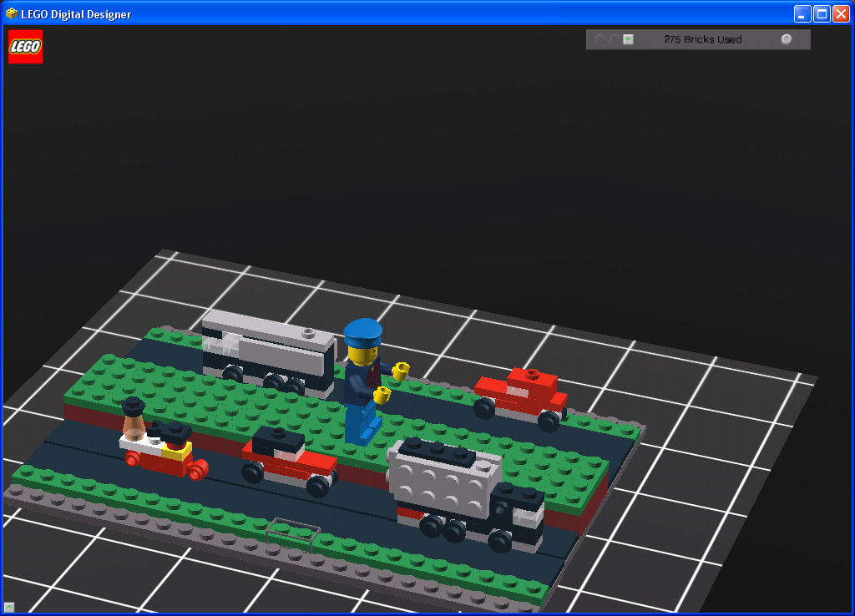Collapse the bricks-used bar with green arrow
Image resolution: width=855 pixels, height=616 pixels.
pos(628,39)
